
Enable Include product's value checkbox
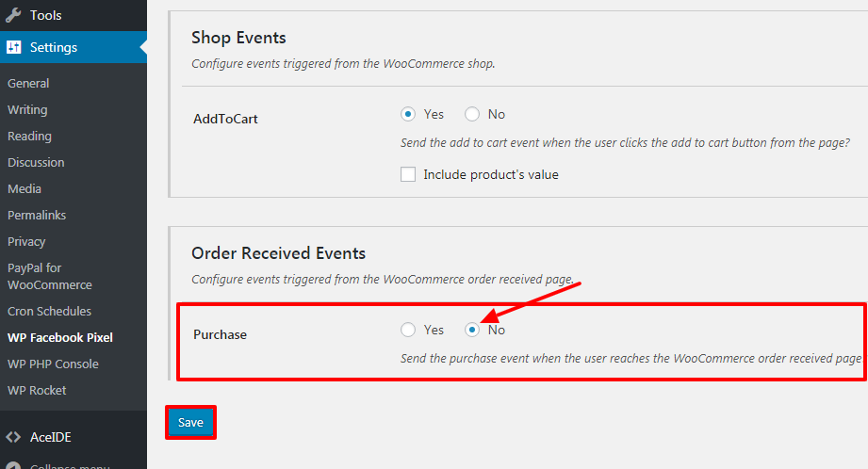pos(408,174)
